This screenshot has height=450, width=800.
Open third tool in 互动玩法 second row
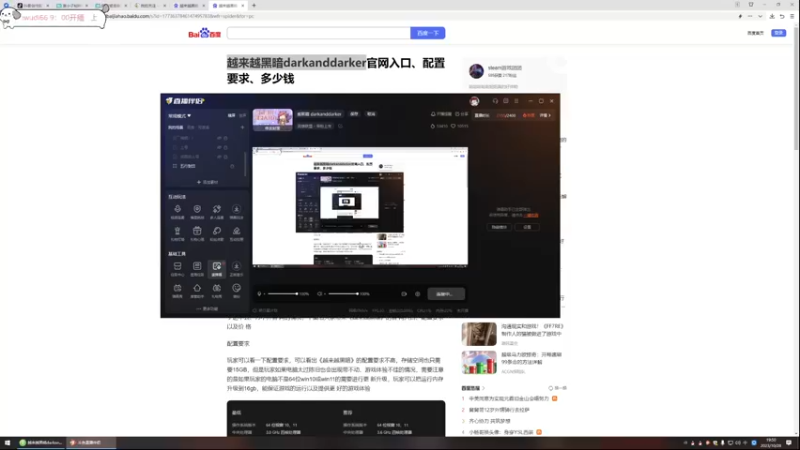pos(217,234)
